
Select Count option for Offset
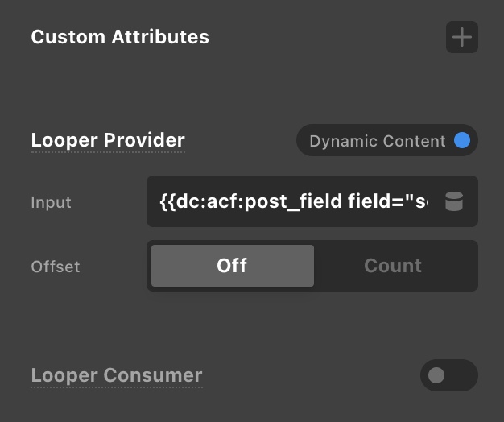tap(393, 266)
